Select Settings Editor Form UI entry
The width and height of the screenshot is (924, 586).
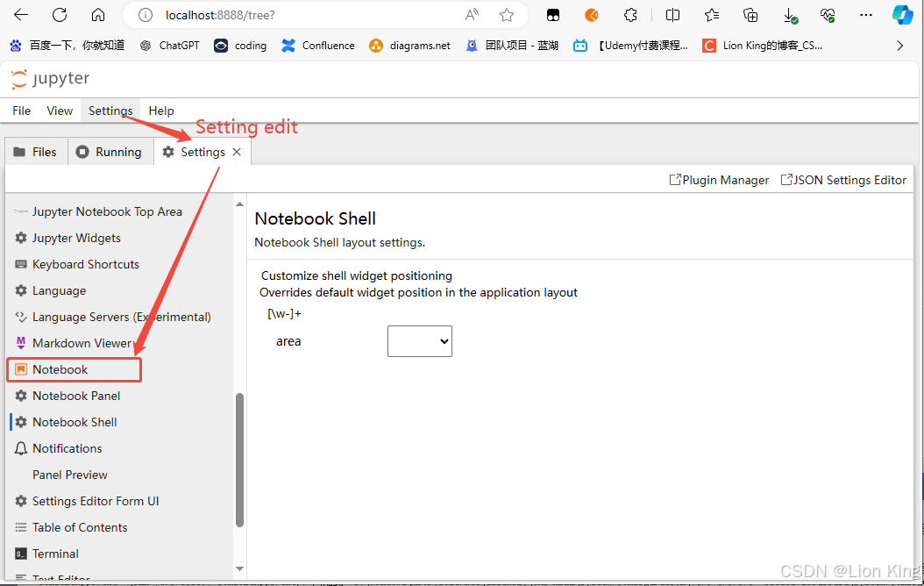[x=120, y=501]
